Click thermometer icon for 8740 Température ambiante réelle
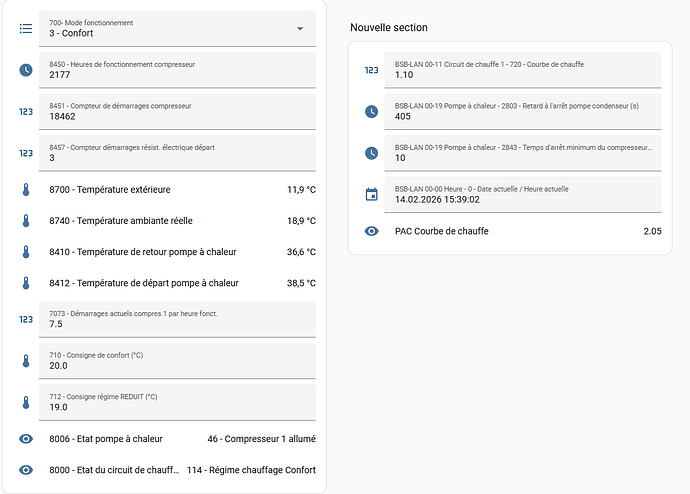 (26, 221)
